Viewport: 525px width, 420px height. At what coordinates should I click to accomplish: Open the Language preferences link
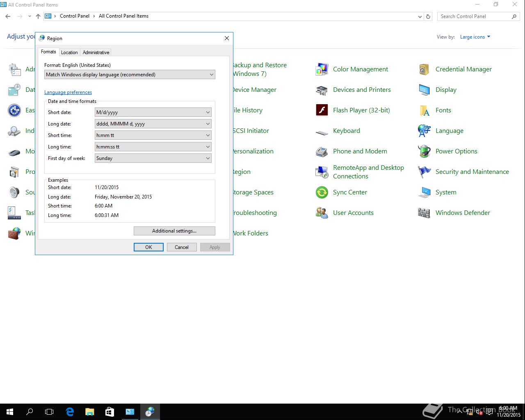point(68,92)
